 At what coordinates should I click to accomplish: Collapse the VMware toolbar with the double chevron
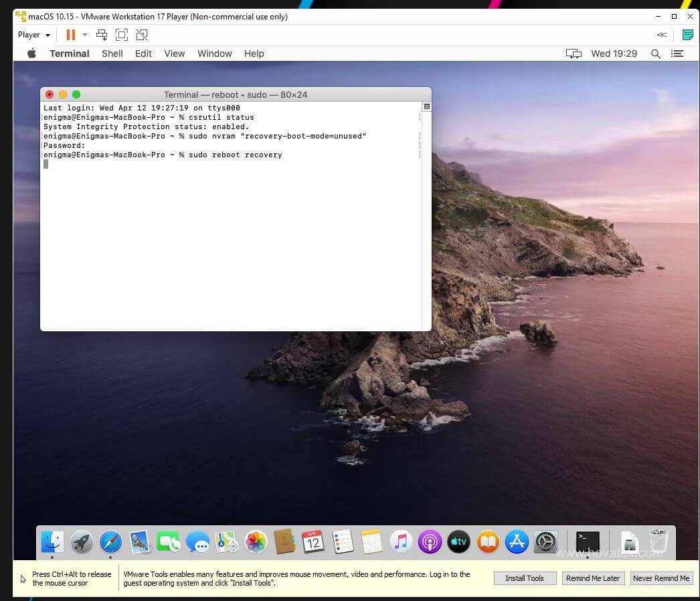point(661,34)
